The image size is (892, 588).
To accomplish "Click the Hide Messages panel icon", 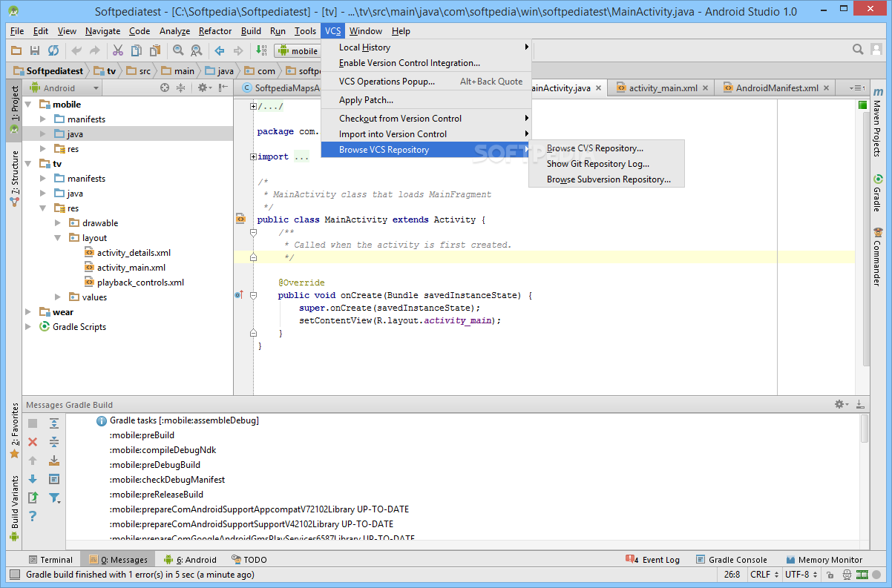I will (860, 404).
